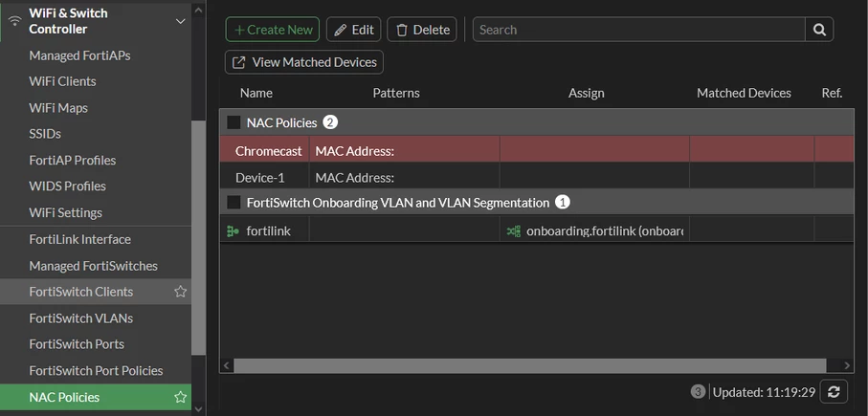The image size is (868, 416).
Task: Go to WiFi Maps
Action: click(58, 108)
